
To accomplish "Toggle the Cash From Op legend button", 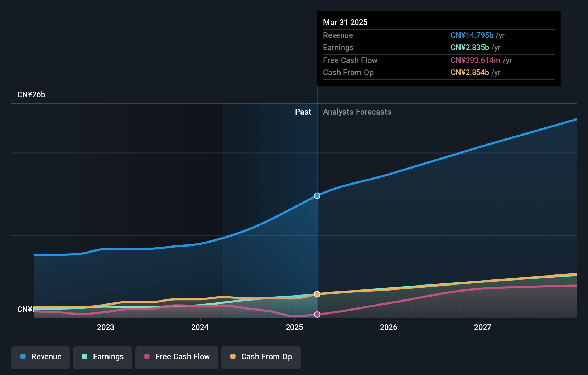I will pyautogui.click(x=261, y=357).
